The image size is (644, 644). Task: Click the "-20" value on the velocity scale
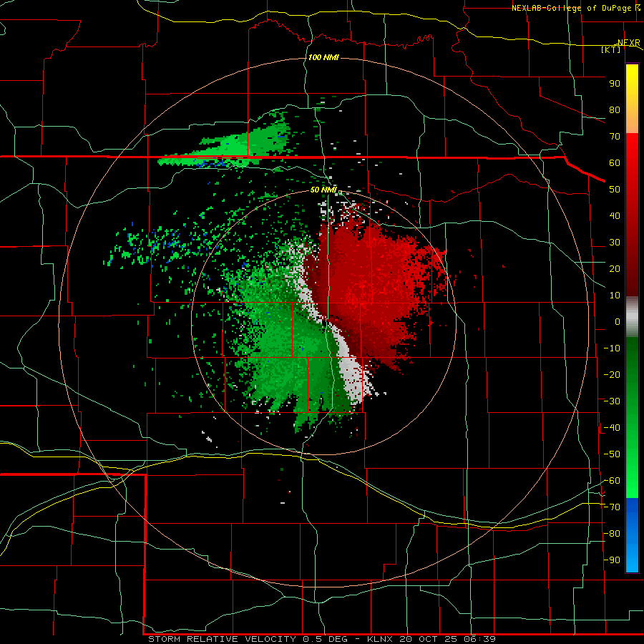(612, 374)
